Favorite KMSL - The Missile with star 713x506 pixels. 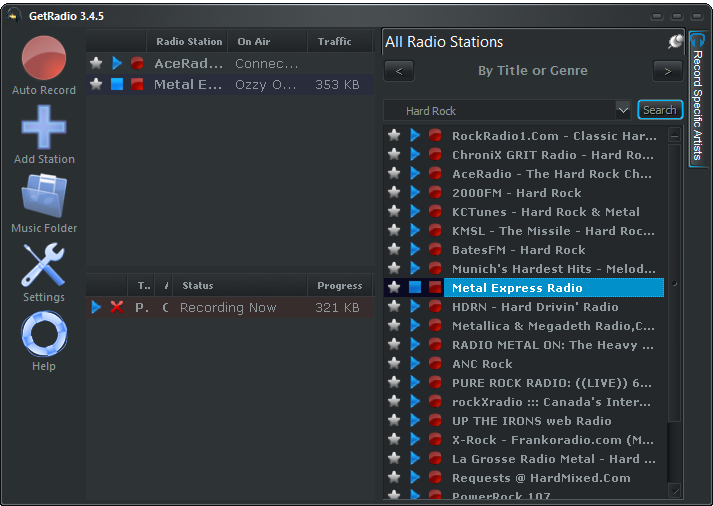tap(394, 230)
